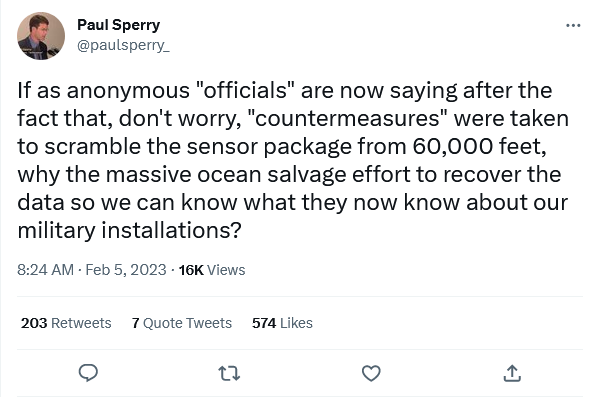
Task: Open the @paulsperry_ handle link
Action: coord(123,45)
